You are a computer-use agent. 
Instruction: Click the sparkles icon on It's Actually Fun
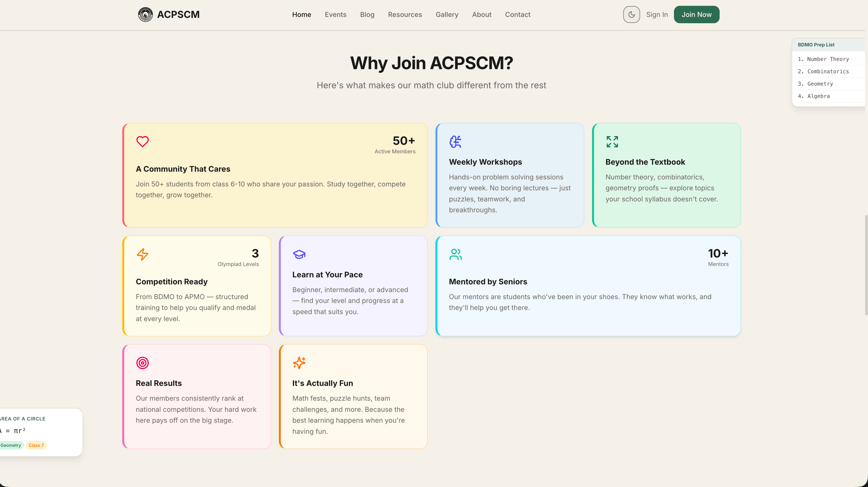(x=299, y=363)
